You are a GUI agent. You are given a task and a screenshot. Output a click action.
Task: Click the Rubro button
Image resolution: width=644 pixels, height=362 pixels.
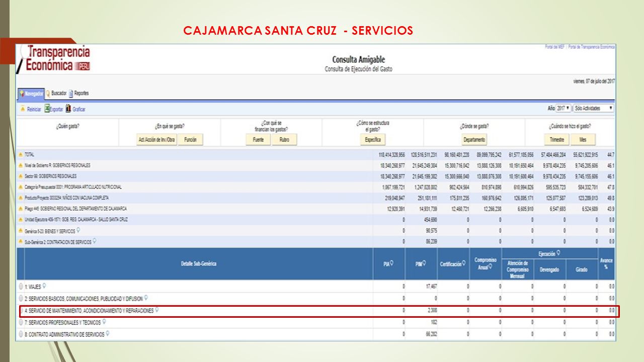point(284,139)
